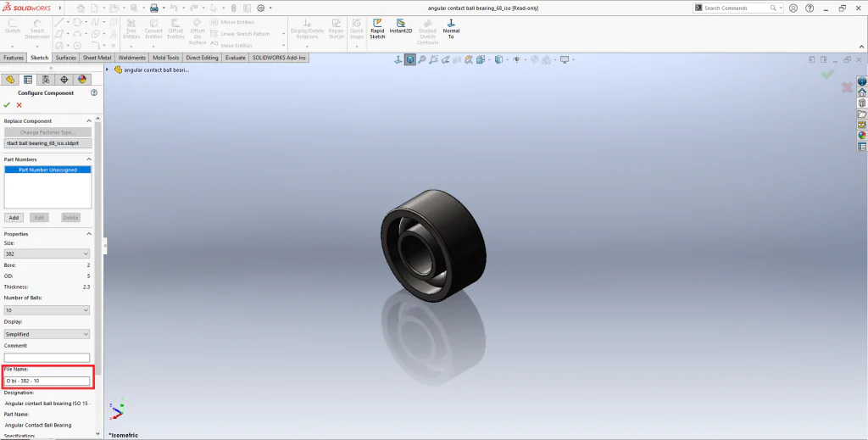Select the Sketch tab
This screenshot has height=440, width=868.
point(40,58)
